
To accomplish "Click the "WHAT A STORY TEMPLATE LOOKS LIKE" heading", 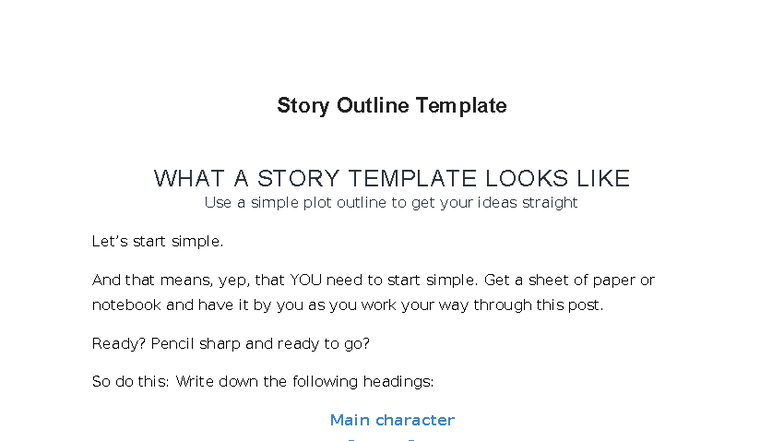I will coord(392,179).
